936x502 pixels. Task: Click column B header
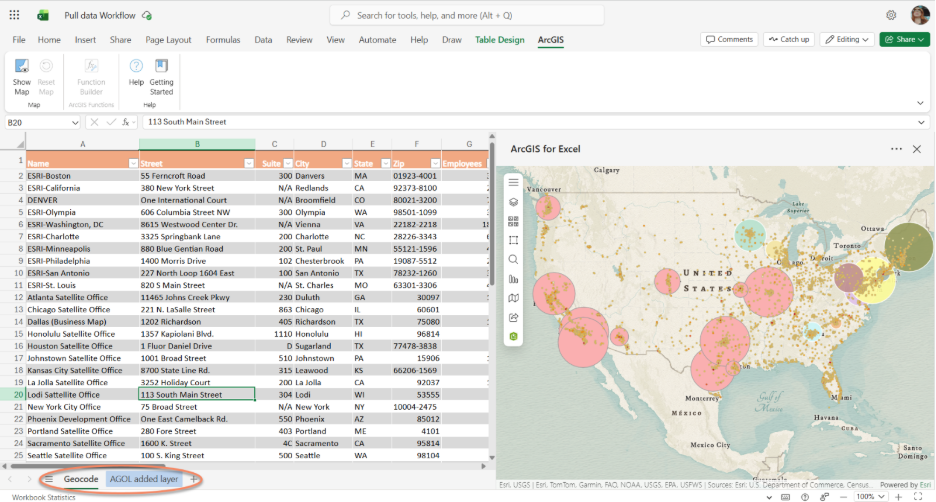[197, 144]
